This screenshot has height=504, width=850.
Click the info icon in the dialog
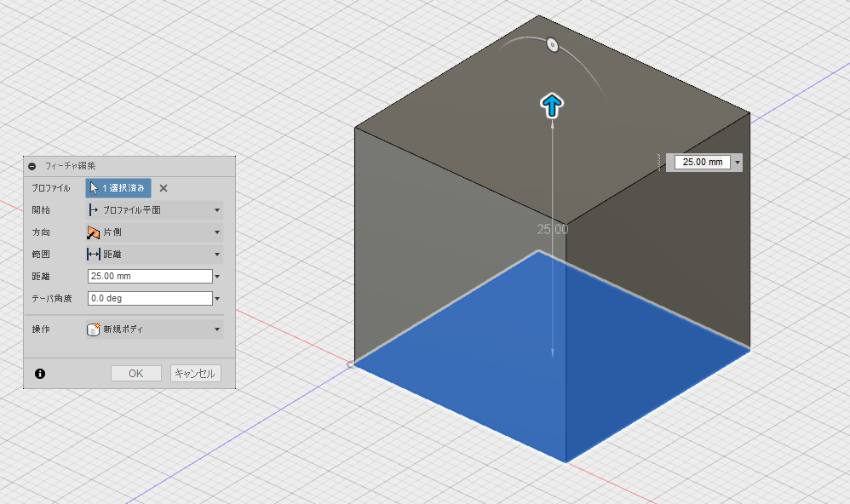click(40, 374)
